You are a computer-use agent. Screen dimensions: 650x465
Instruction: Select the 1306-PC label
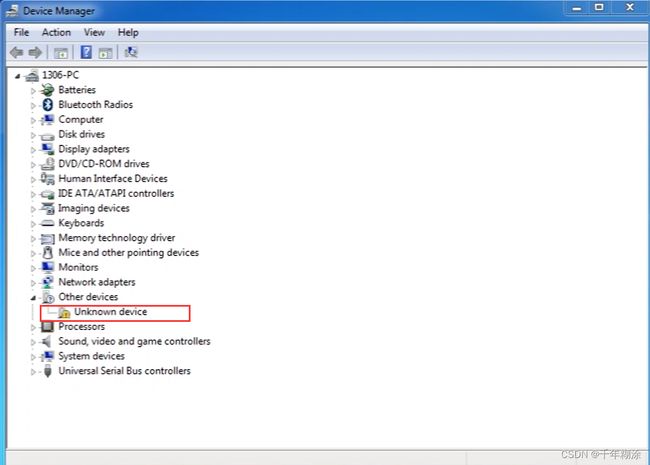click(60, 75)
